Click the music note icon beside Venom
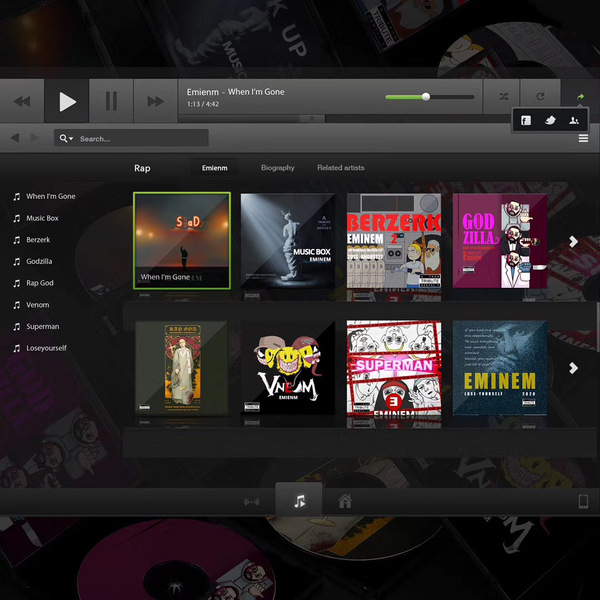 (16, 305)
